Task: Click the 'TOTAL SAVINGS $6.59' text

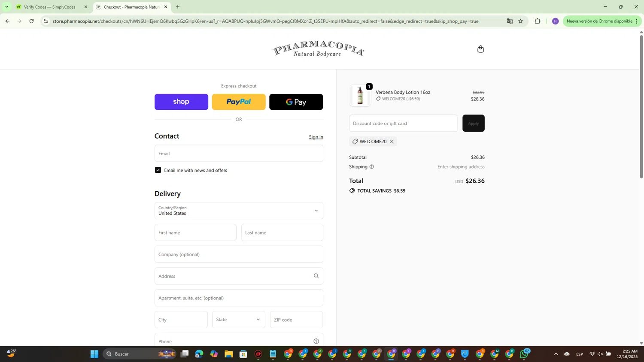Action: [x=381, y=191]
